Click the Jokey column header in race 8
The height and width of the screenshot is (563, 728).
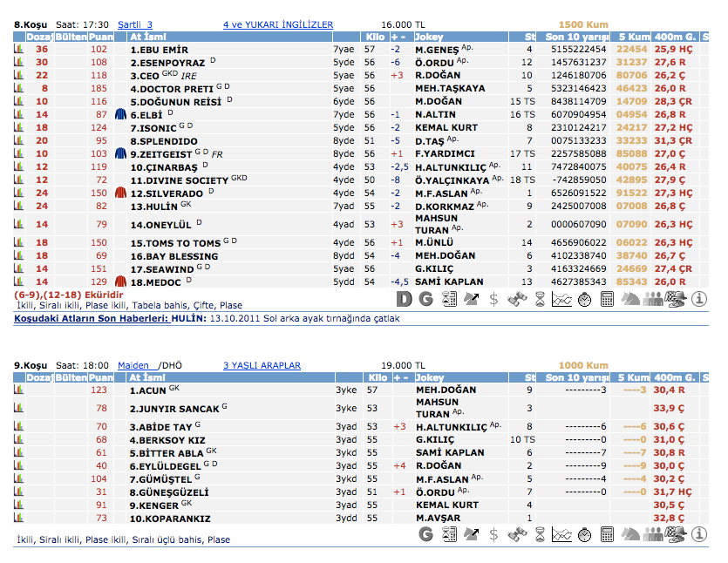430,37
